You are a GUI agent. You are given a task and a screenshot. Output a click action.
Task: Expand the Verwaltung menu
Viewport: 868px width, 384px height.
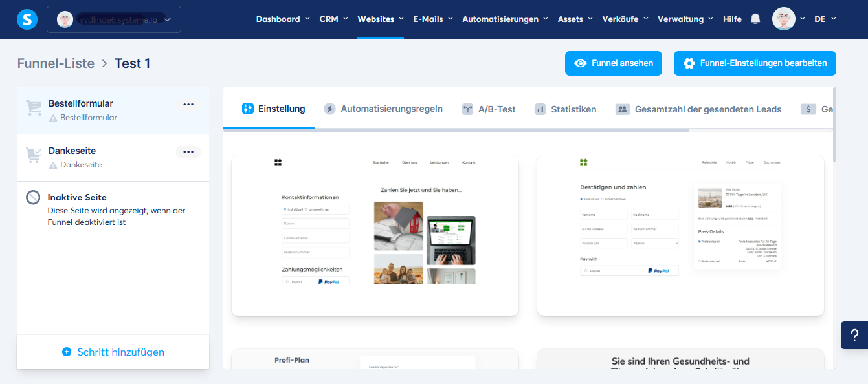coord(685,19)
